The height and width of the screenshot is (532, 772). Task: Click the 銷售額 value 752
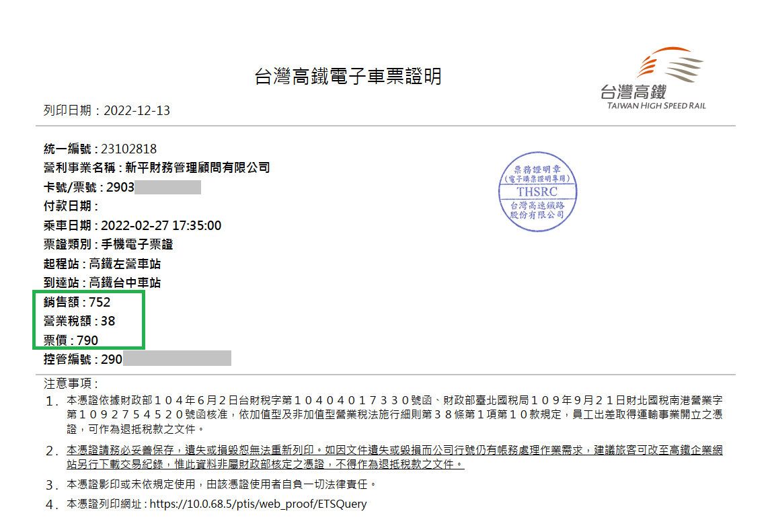click(100, 302)
